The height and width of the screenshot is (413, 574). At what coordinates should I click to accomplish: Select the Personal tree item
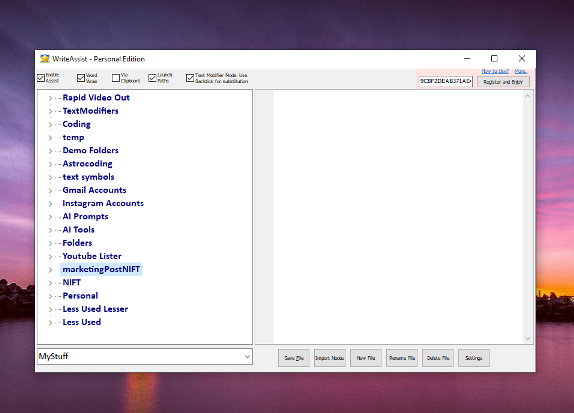80,295
